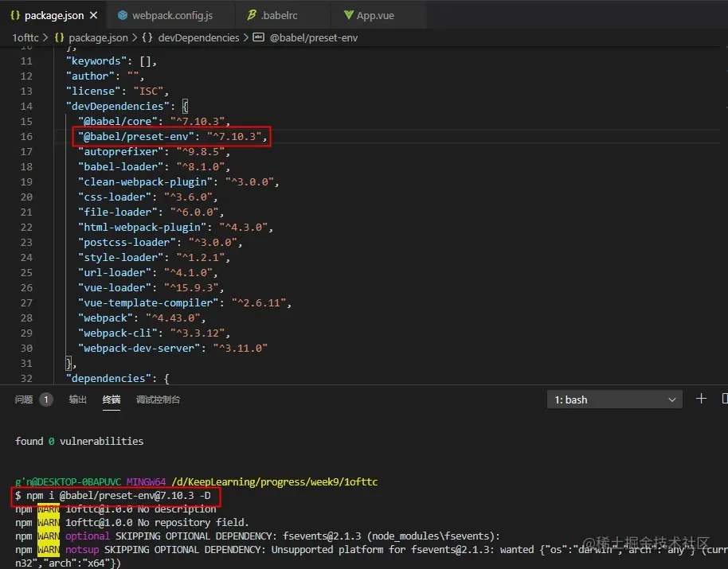The height and width of the screenshot is (569, 728).
Task: Click line number 14 in the gutter
Action: tap(26, 106)
